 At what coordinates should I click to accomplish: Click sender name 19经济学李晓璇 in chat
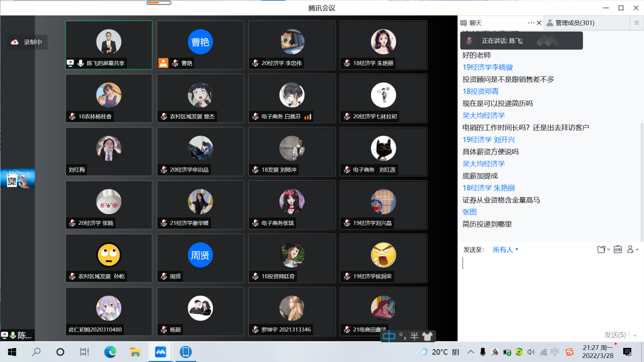coord(487,67)
